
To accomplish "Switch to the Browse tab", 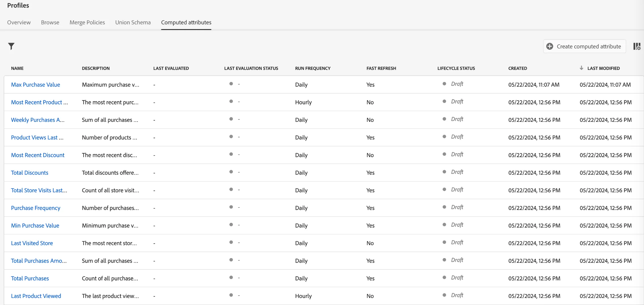I will 50,22.
